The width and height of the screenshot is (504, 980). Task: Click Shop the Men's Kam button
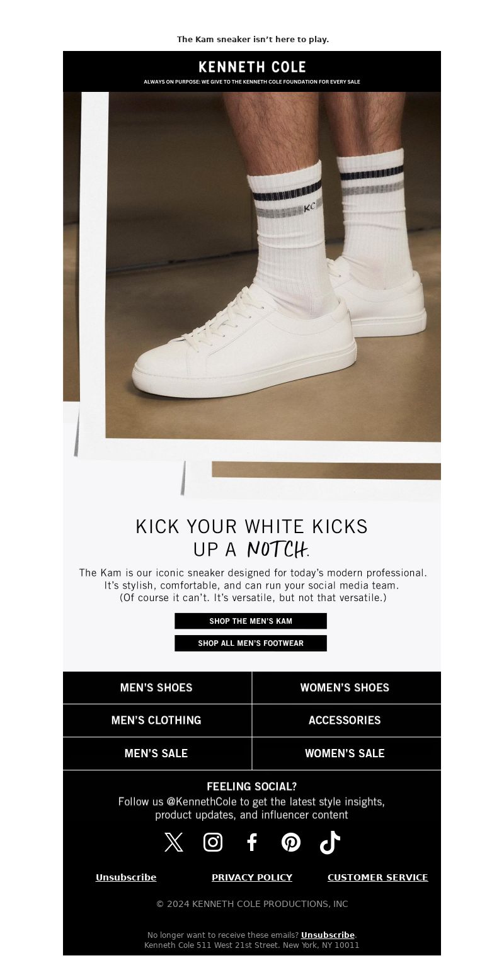click(251, 621)
